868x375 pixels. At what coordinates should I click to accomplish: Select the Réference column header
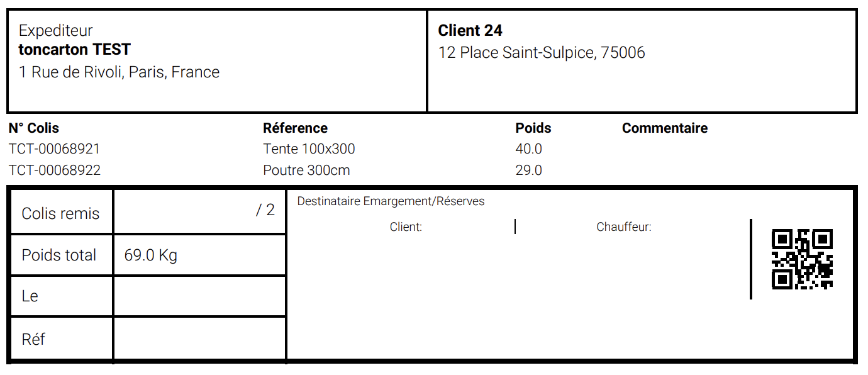tap(295, 128)
